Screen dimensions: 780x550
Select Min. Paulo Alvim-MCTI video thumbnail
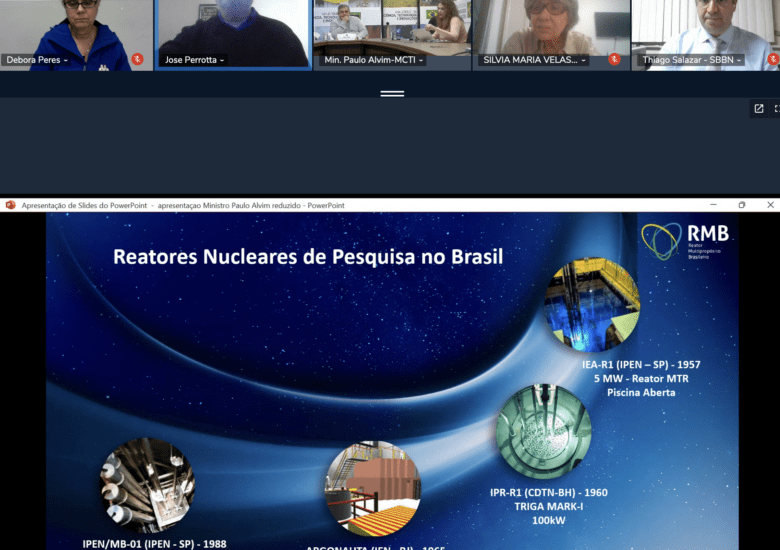392,35
